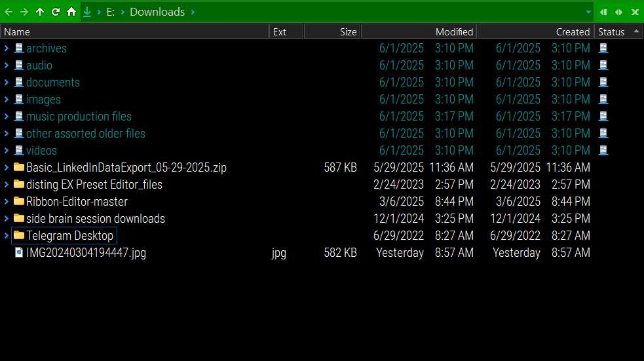644x361 pixels.
Task: Go up one folder level
Action: tap(40, 12)
